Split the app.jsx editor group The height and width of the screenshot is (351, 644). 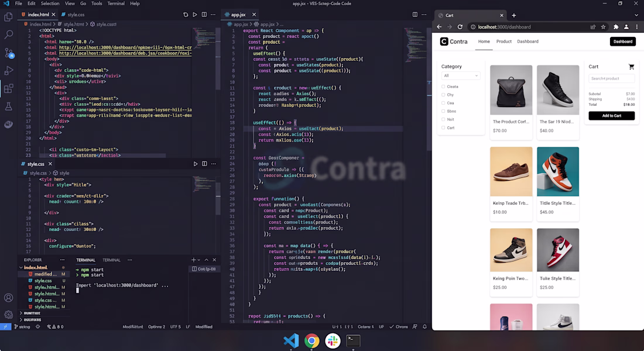[415, 15]
